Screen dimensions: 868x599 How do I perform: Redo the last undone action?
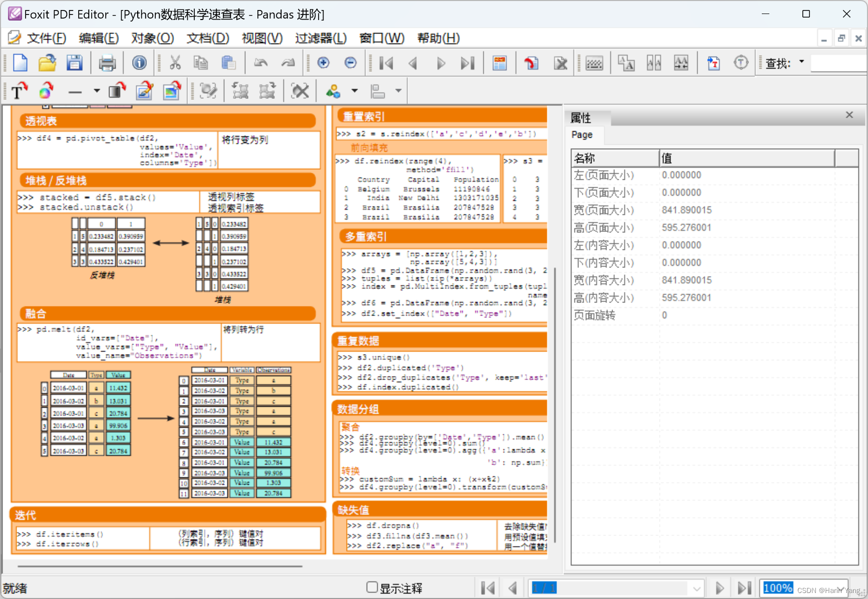[288, 63]
